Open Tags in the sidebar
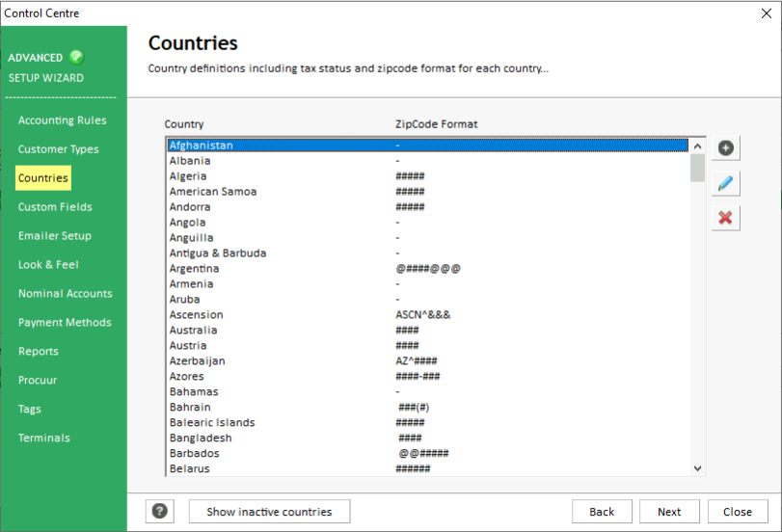782x532 pixels. coord(30,410)
